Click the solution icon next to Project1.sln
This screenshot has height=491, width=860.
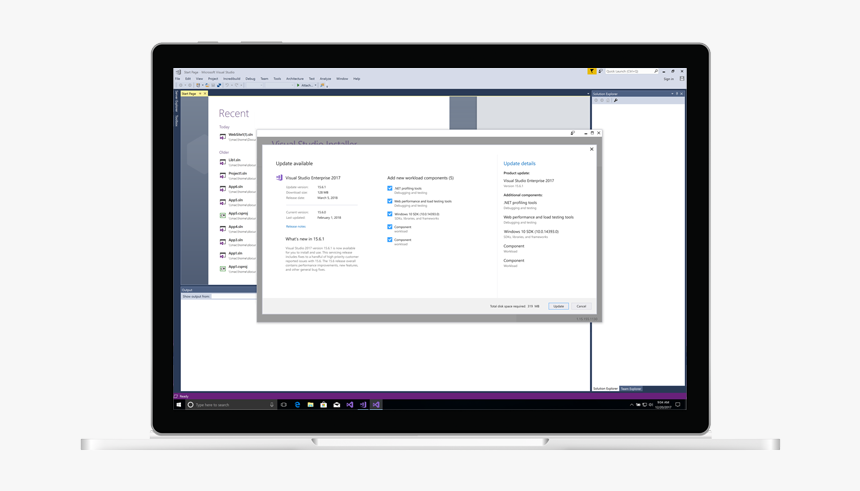pos(223,175)
